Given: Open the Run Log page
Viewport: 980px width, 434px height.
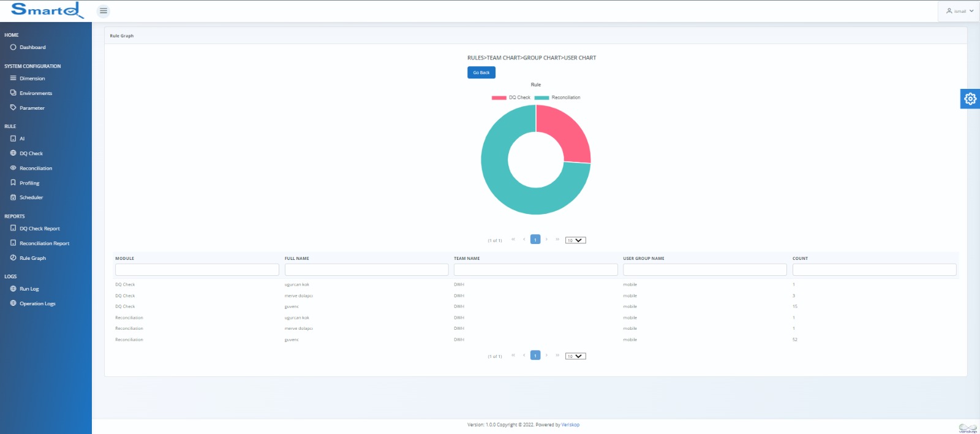Looking at the screenshot, I should (x=29, y=289).
